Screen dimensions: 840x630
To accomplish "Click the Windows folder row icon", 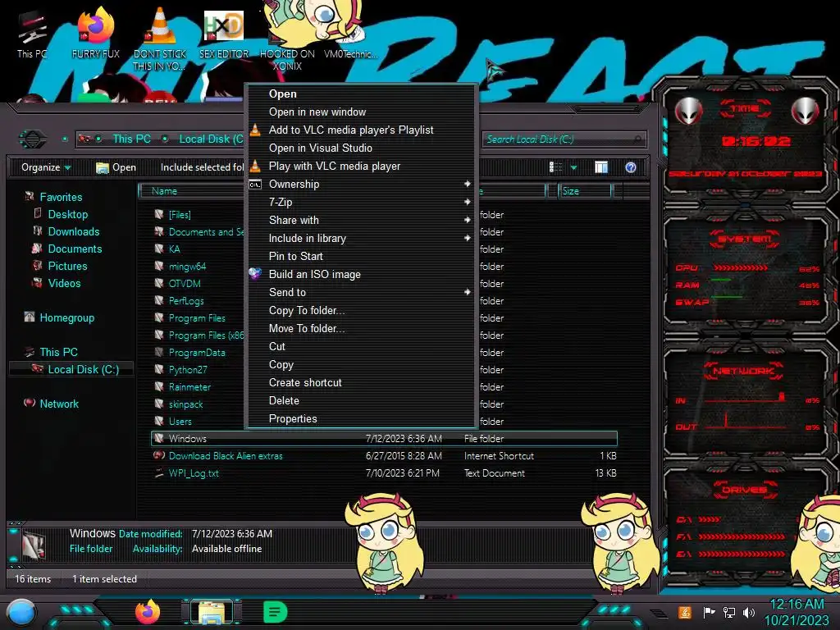I will pos(159,438).
